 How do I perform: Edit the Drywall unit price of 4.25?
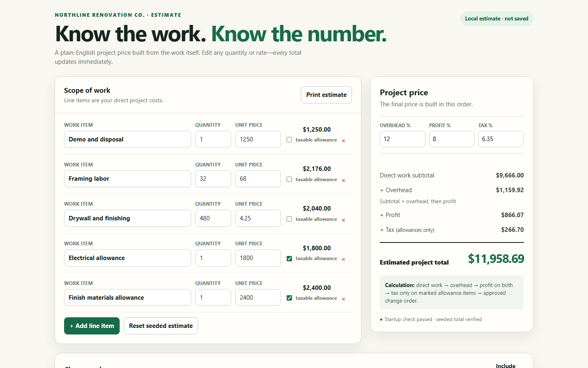pyautogui.click(x=258, y=218)
